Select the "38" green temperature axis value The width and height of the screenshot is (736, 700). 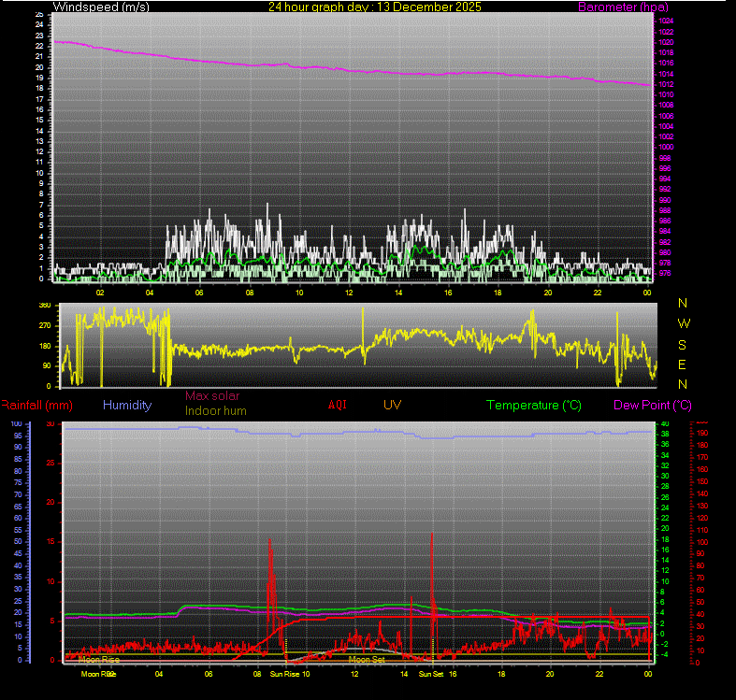point(665,434)
